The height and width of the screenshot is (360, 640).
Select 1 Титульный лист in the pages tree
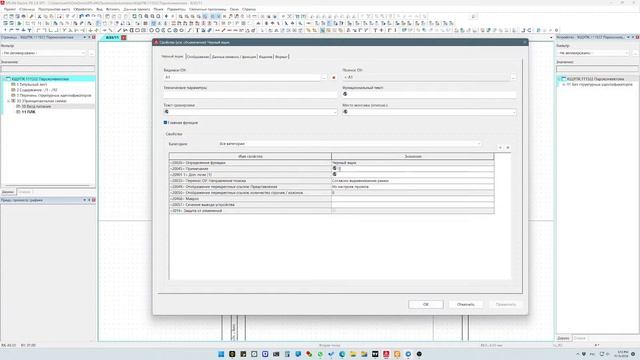pyautogui.click(x=32, y=84)
